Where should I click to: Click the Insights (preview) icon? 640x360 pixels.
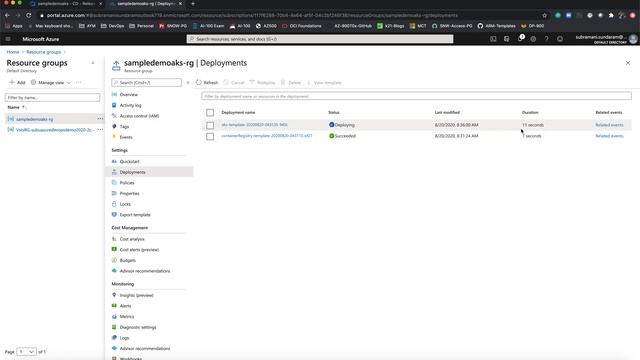tap(114, 295)
